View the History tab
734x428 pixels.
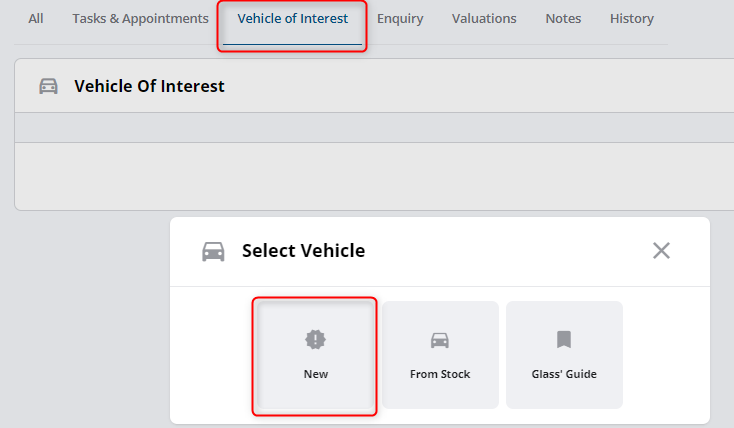(631, 19)
